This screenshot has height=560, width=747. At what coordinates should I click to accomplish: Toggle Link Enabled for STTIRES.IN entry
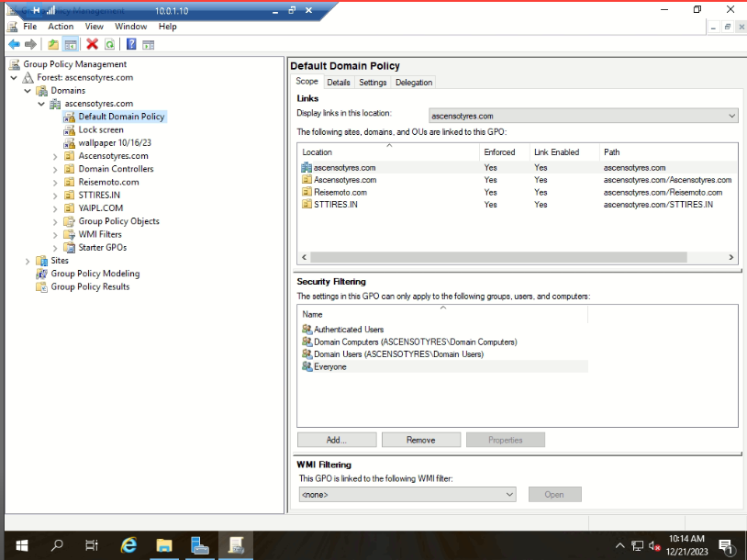[x=541, y=204]
